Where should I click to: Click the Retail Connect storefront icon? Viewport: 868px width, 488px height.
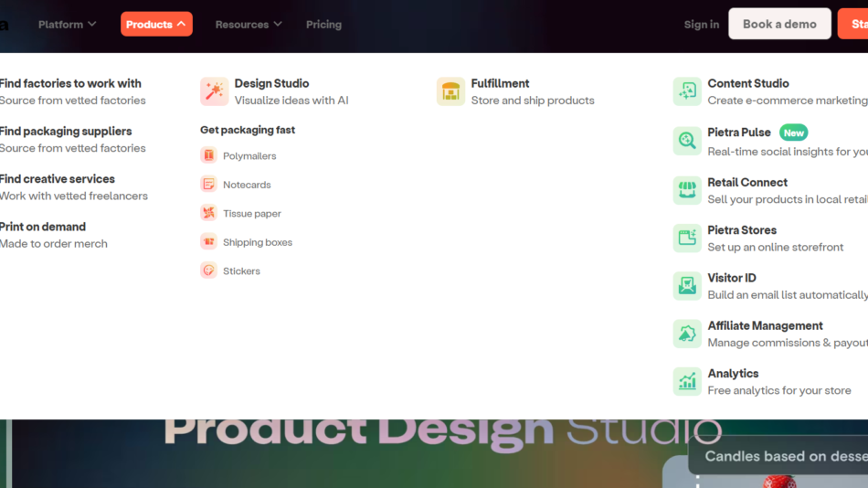[x=687, y=190]
